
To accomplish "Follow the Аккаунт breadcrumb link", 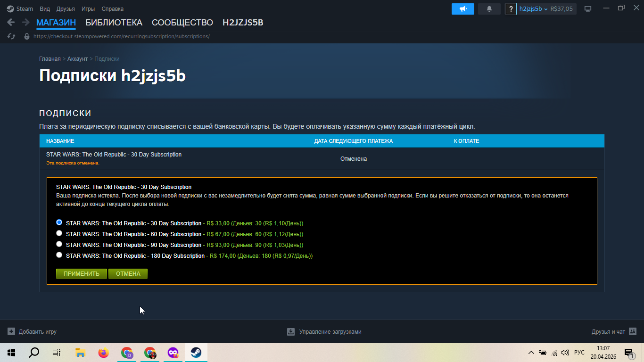I will point(77,59).
